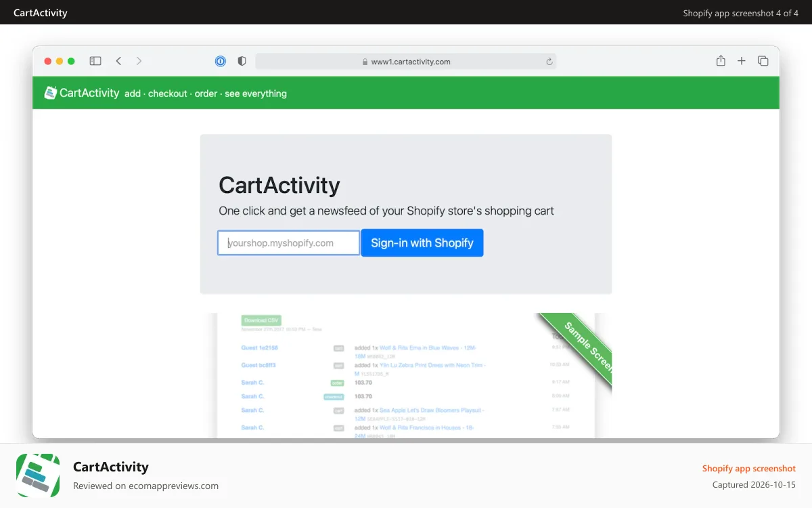Click the privacy shield icon
The height and width of the screenshot is (508, 812).
[x=242, y=61]
